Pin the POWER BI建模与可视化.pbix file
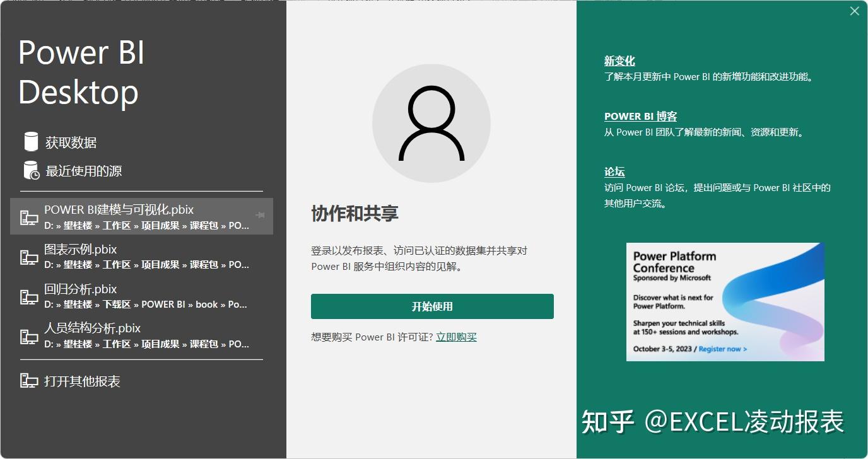This screenshot has width=868, height=459. pyautogui.click(x=259, y=215)
